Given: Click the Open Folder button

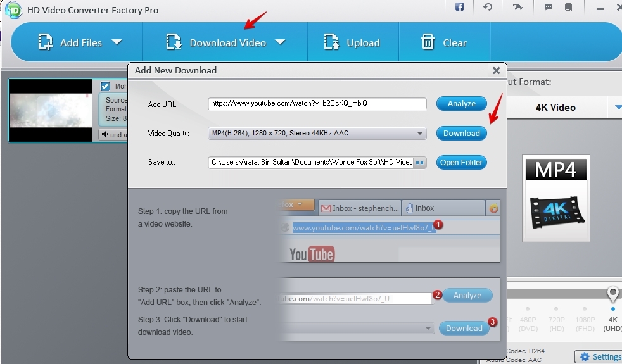Looking at the screenshot, I should [461, 163].
